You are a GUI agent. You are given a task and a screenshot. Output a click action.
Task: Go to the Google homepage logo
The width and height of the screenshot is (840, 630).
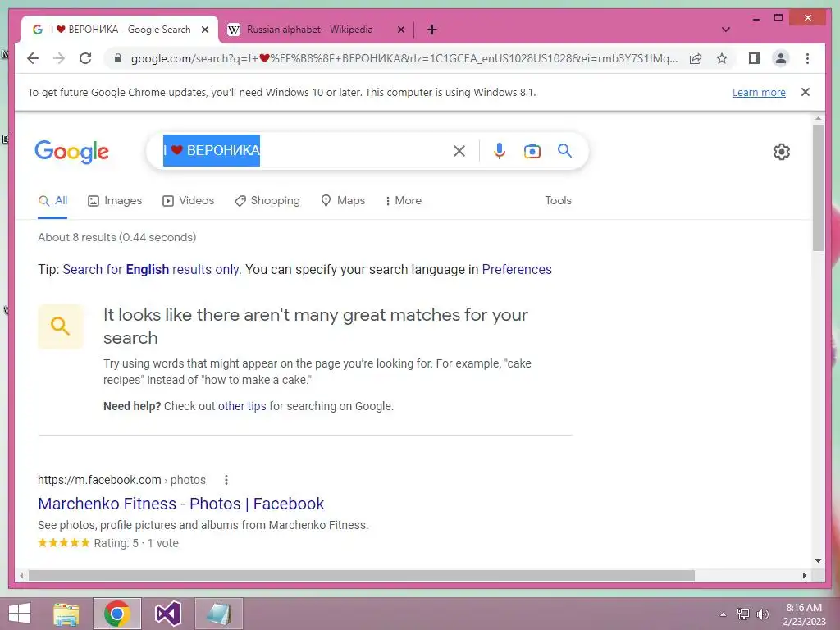pyautogui.click(x=72, y=152)
